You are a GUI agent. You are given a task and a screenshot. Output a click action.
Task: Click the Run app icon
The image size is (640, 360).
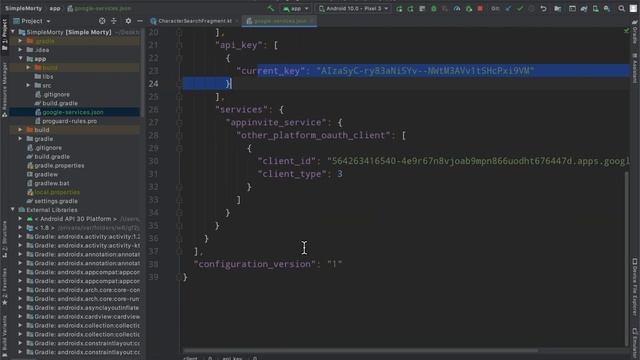[x=399, y=9]
